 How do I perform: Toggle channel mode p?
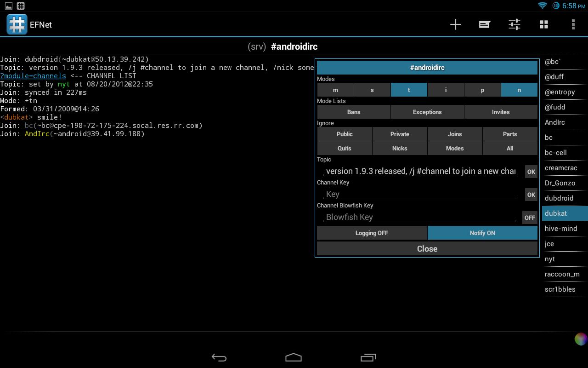(482, 90)
